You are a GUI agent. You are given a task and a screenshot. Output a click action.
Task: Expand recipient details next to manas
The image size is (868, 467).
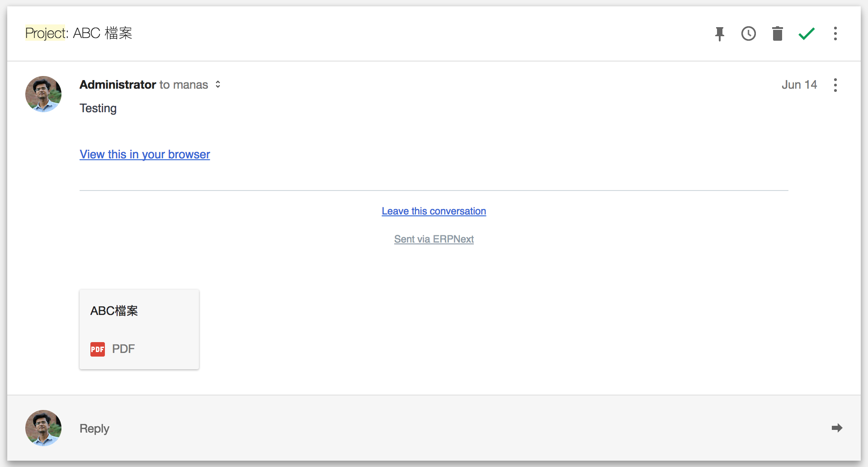click(x=217, y=84)
